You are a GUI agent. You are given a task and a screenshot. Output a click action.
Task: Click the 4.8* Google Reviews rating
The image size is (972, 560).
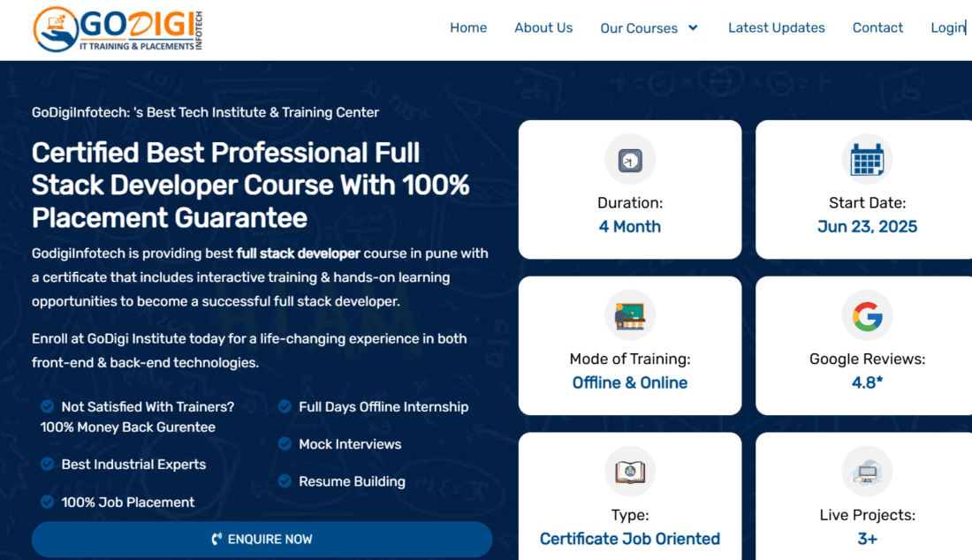[867, 382]
